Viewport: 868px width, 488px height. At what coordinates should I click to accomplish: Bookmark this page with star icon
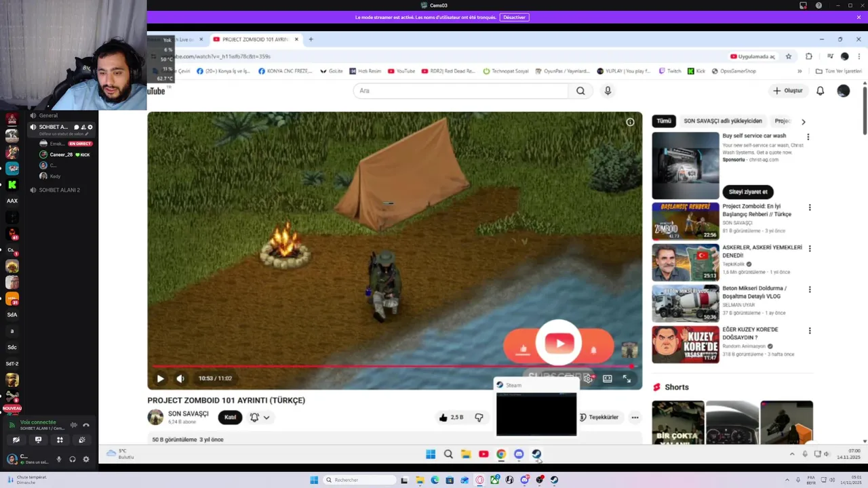(x=788, y=56)
